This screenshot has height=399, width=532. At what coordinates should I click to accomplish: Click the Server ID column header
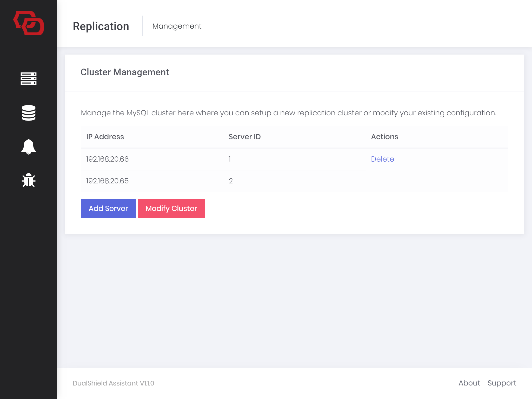pyautogui.click(x=244, y=137)
